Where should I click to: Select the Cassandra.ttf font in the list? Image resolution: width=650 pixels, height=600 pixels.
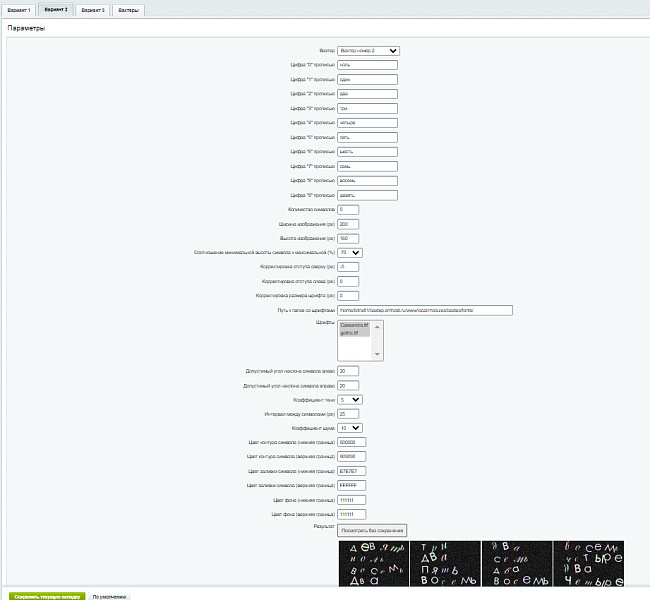(x=354, y=325)
